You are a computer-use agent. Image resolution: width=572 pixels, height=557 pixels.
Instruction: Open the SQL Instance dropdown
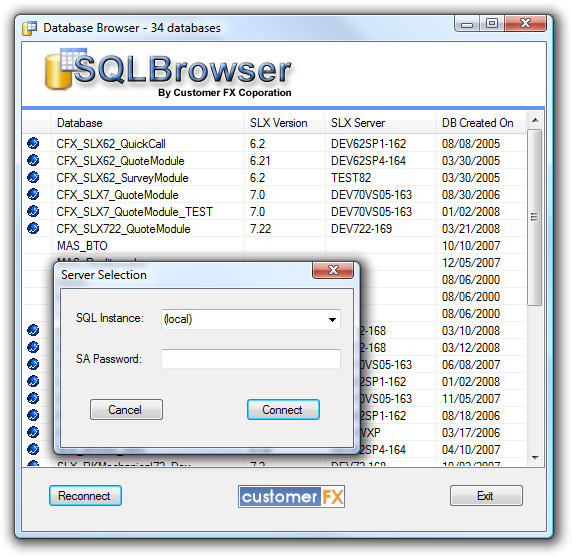tap(332, 320)
